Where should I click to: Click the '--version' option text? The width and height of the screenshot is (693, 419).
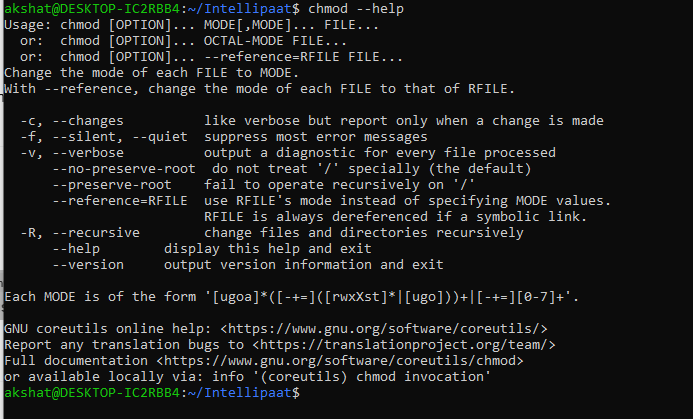pos(88,265)
